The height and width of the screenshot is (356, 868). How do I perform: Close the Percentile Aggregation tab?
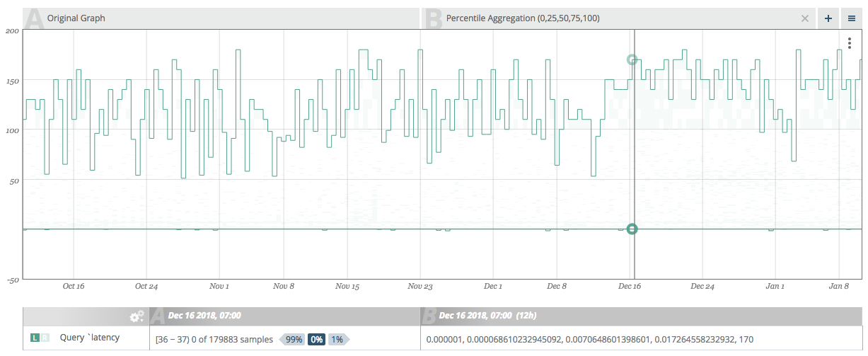[x=804, y=18]
